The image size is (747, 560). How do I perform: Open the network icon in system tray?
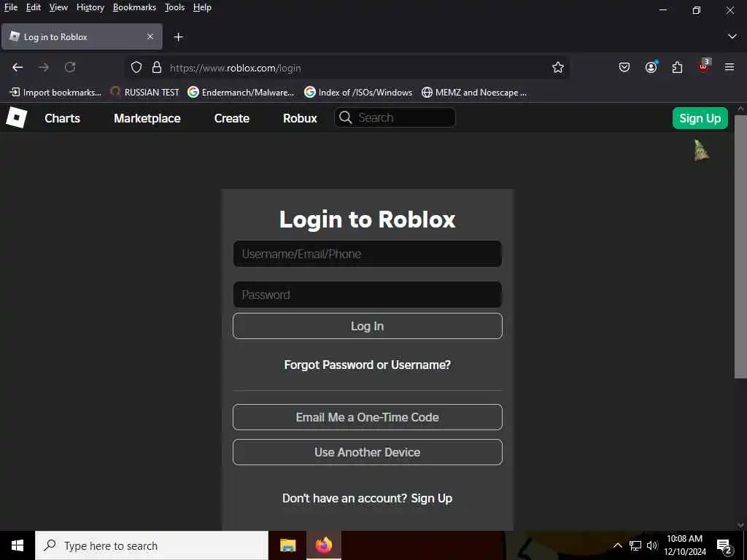coord(635,545)
